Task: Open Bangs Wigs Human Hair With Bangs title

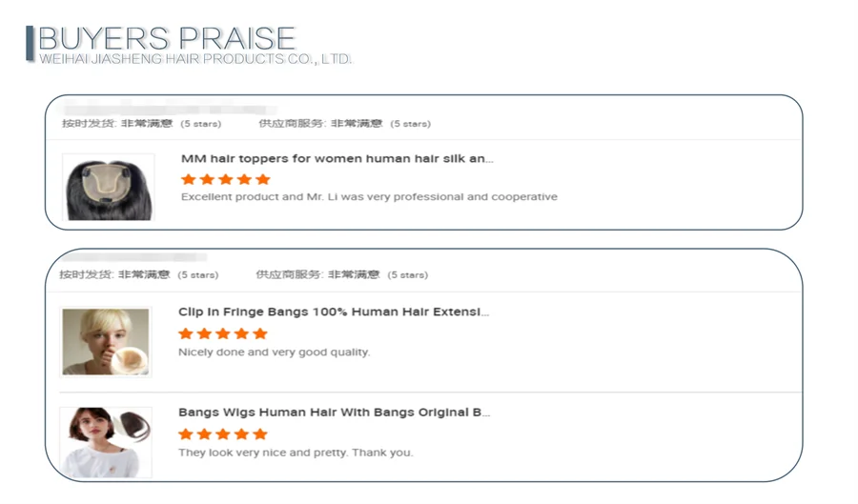Action: 335,413
